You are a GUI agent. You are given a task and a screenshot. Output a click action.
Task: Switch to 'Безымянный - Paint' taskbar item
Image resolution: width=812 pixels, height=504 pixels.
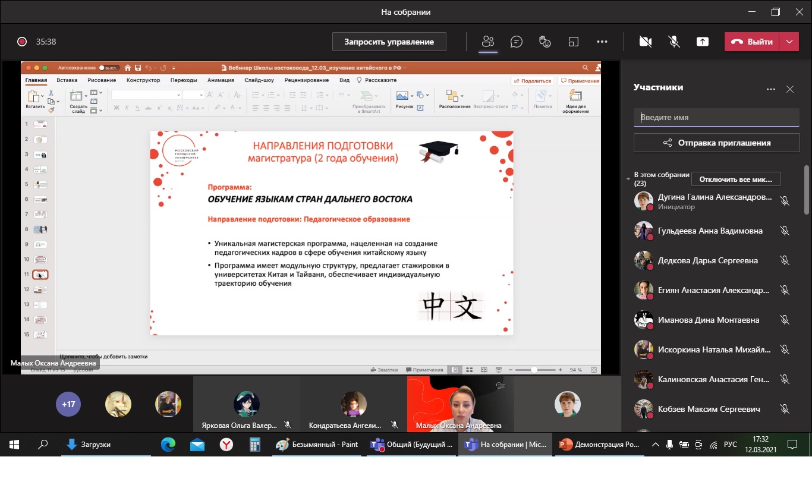click(x=317, y=445)
